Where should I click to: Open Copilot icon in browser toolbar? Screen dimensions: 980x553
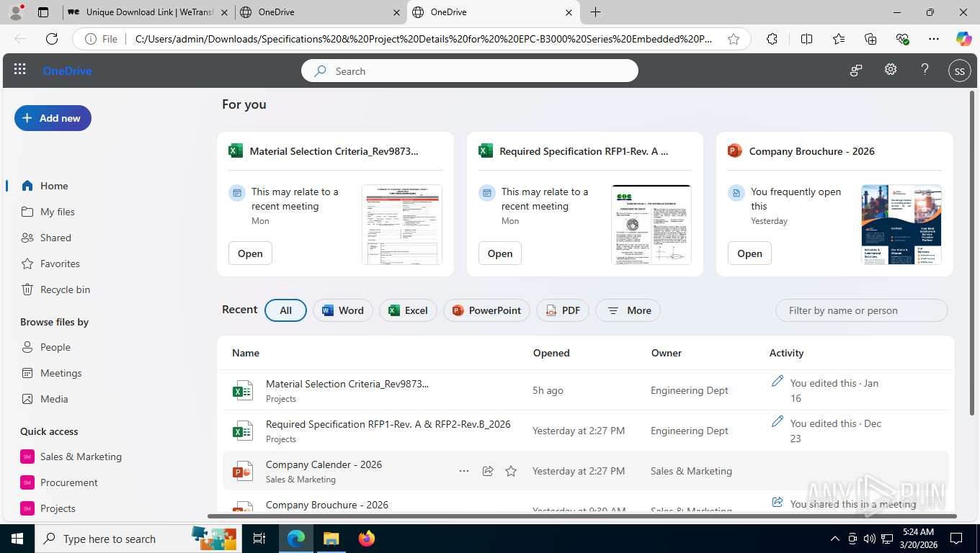tap(963, 39)
